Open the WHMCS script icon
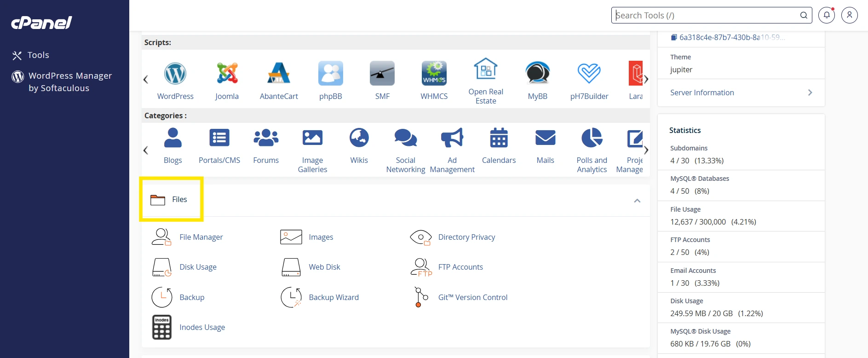The height and width of the screenshot is (358, 868). [x=434, y=74]
